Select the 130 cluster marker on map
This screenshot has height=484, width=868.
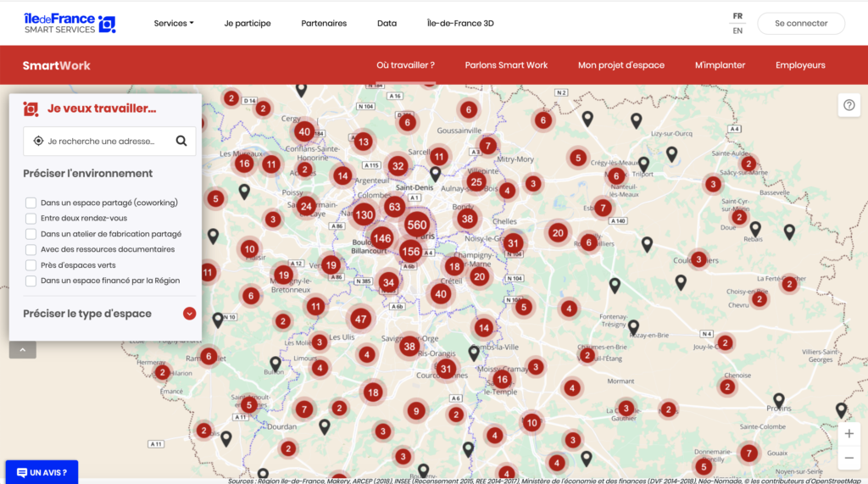(x=364, y=215)
